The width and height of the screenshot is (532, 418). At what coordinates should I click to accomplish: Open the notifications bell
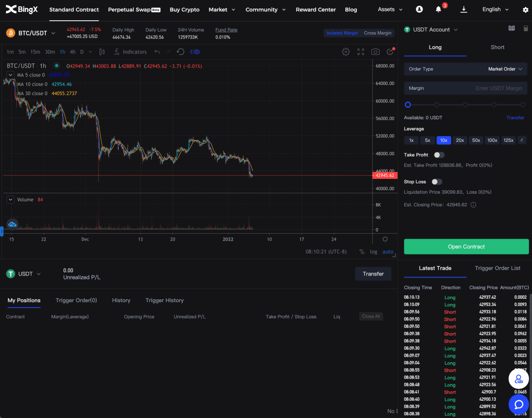tap(438, 9)
